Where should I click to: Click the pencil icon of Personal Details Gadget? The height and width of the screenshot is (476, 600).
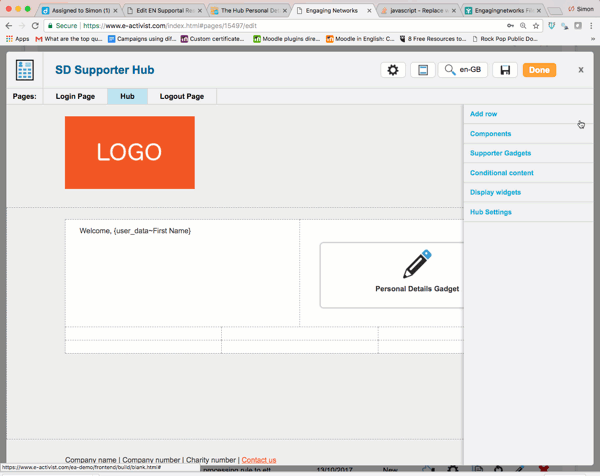click(x=417, y=264)
